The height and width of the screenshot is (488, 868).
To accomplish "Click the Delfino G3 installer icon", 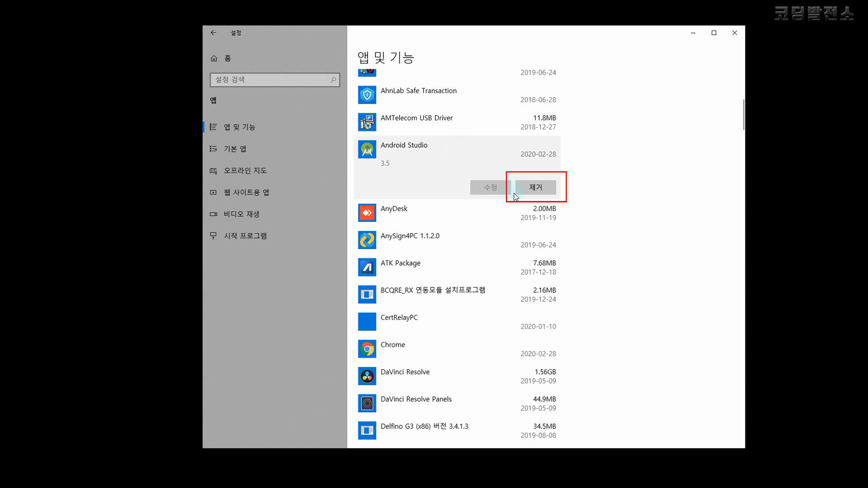I will pyautogui.click(x=367, y=430).
